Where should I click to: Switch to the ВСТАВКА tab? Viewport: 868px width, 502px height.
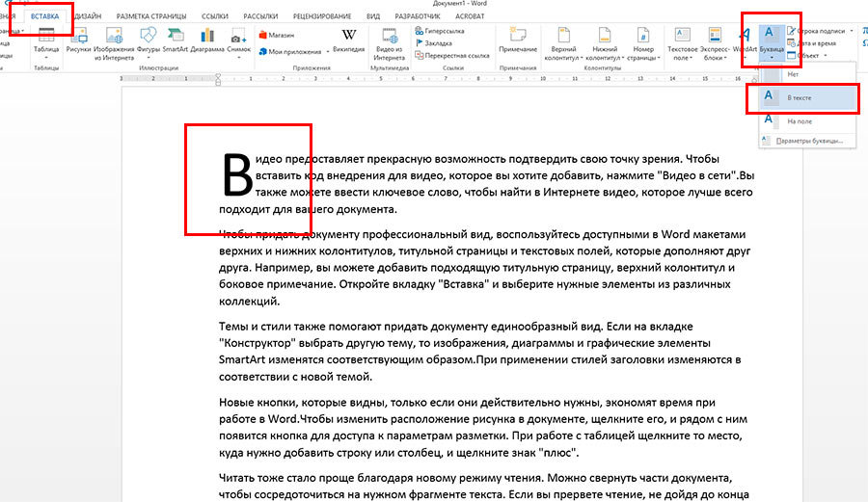(x=44, y=16)
